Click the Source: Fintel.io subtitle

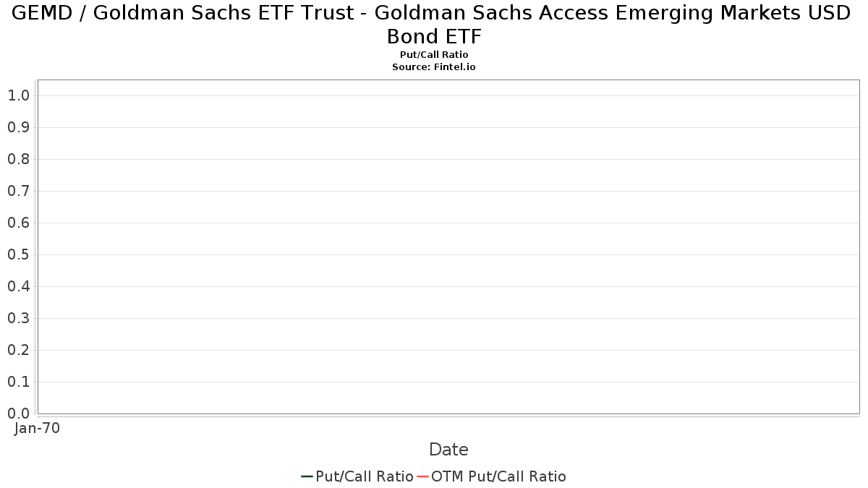point(434,67)
